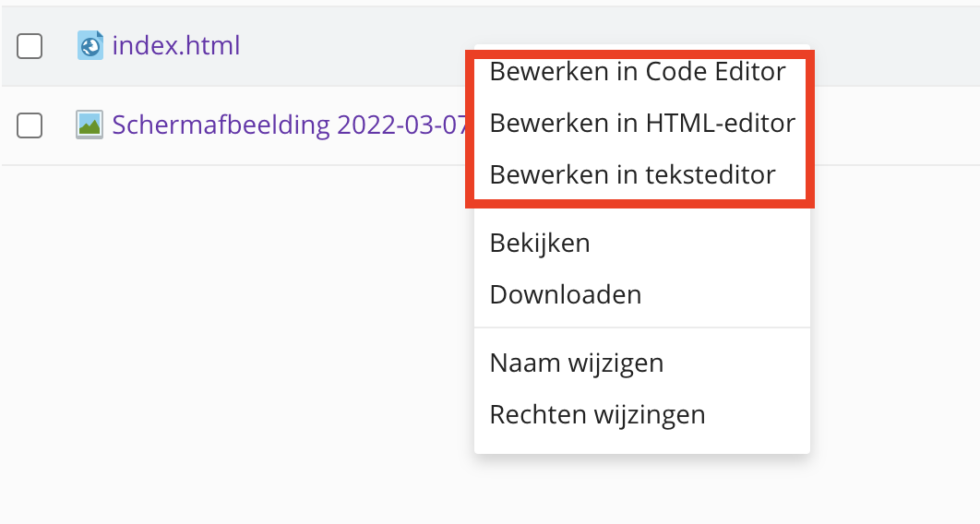Click the divider line above Bekijken
The width and height of the screenshot is (980, 524).
642,212
